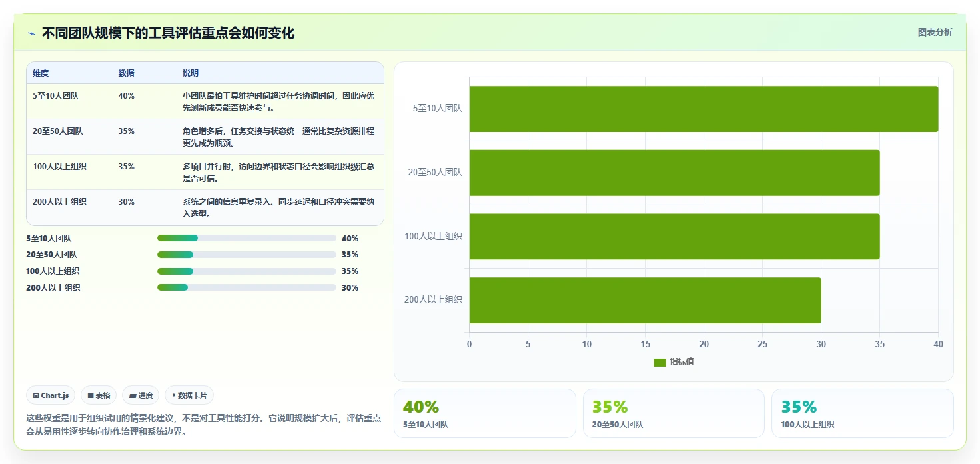Click the 维度 column header
This screenshot has width=980, height=464.
(41, 73)
